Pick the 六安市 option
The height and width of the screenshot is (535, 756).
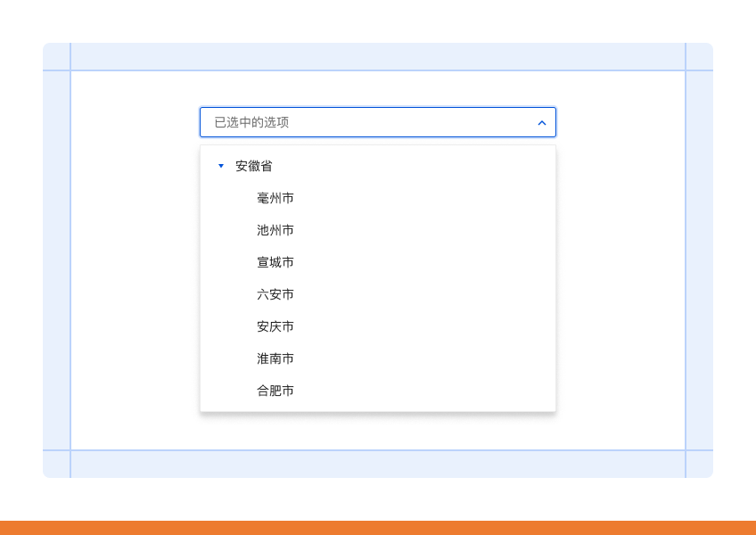coord(275,294)
